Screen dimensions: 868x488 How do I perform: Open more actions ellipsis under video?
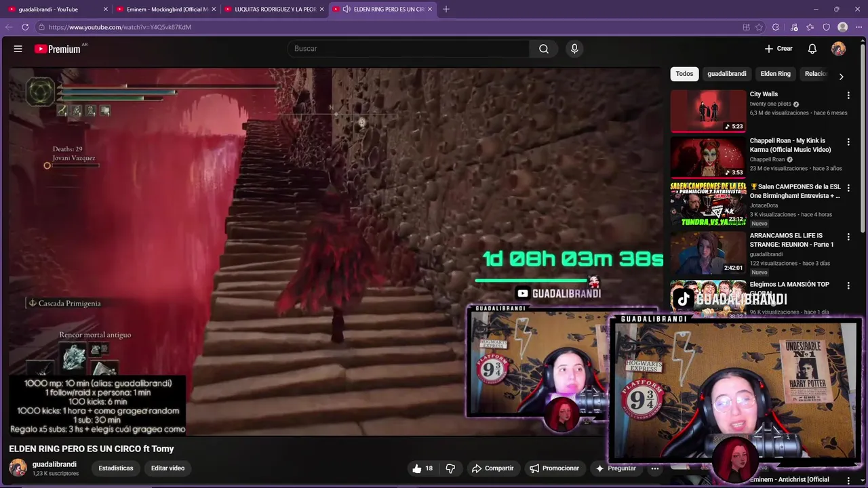(x=654, y=468)
